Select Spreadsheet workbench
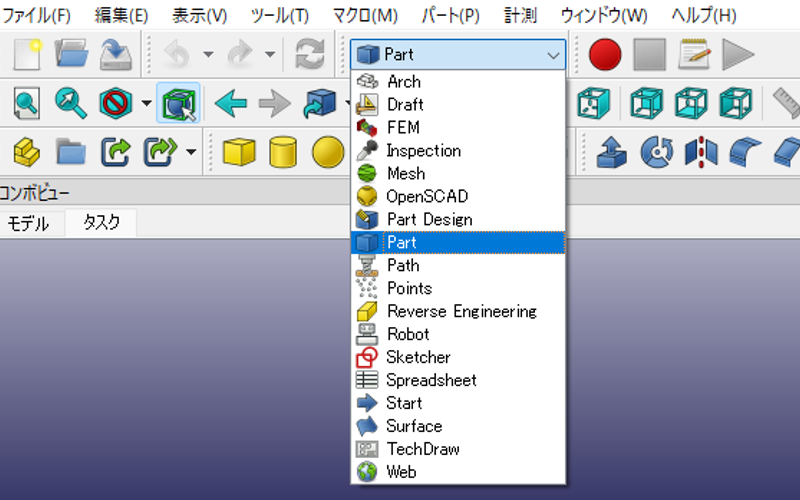 [x=458, y=380]
